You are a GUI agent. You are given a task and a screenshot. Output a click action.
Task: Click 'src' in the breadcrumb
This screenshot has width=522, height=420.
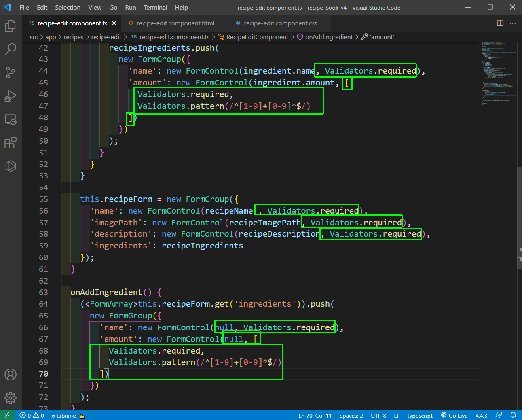point(34,37)
